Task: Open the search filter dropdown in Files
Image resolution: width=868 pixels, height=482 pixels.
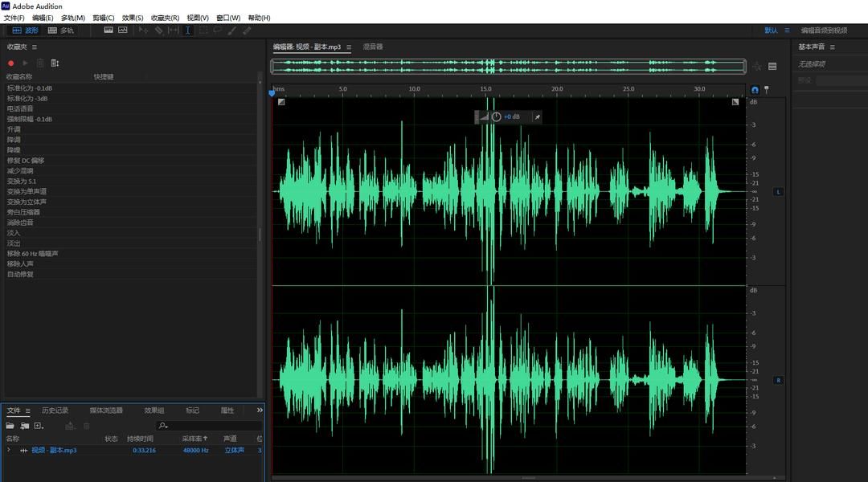Action: click(x=162, y=426)
